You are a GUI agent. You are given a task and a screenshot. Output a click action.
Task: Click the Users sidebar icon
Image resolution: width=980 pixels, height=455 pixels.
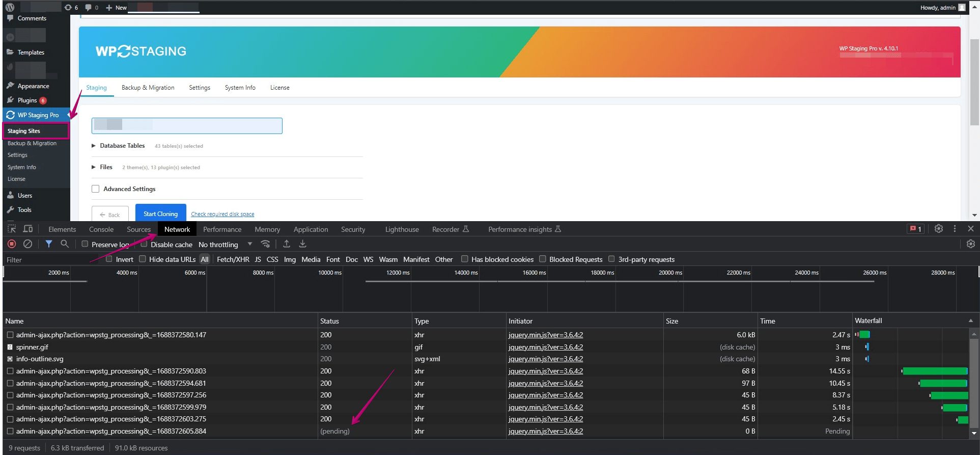point(10,195)
